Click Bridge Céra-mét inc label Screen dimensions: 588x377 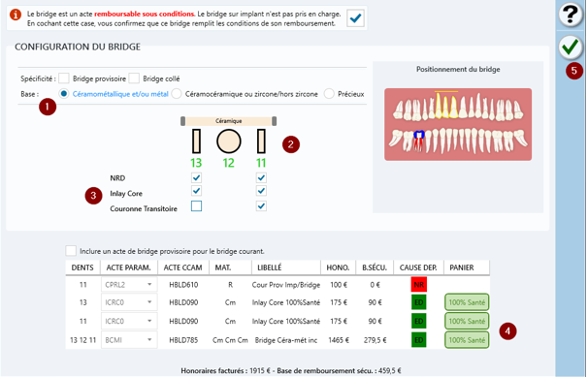click(286, 340)
